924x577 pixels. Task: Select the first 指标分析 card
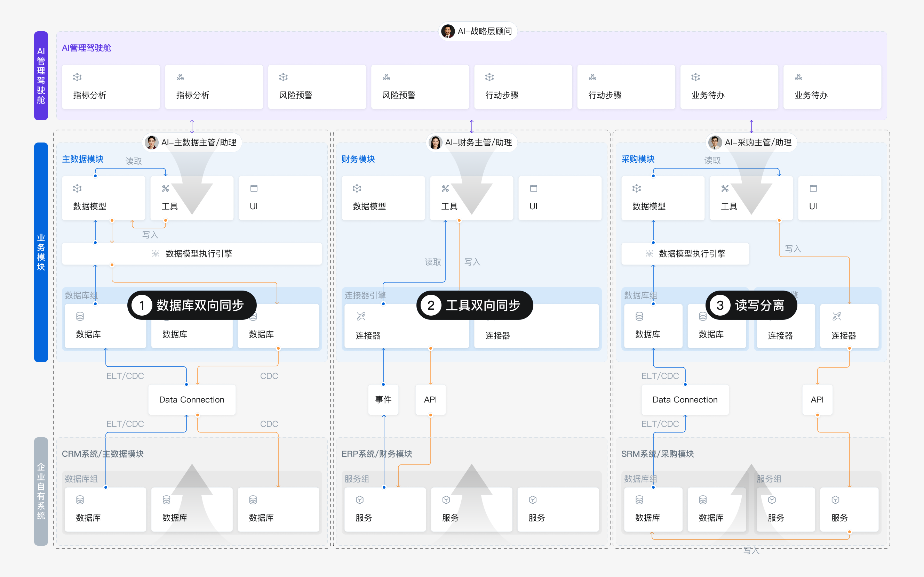pyautogui.click(x=111, y=87)
